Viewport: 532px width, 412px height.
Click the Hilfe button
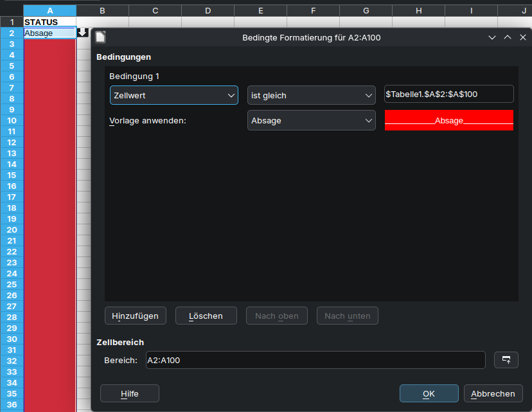(x=130, y=393)
